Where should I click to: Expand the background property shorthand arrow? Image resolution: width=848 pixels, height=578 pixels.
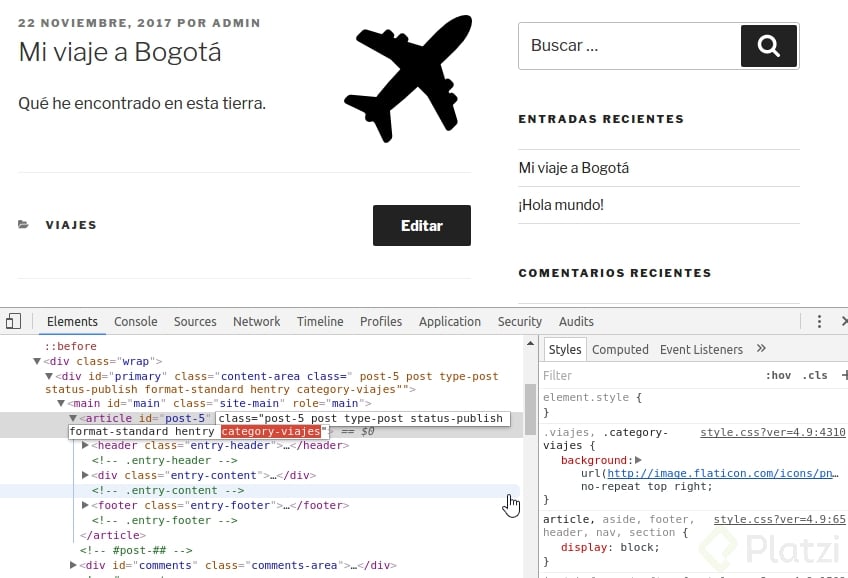(x=638, y=460)
